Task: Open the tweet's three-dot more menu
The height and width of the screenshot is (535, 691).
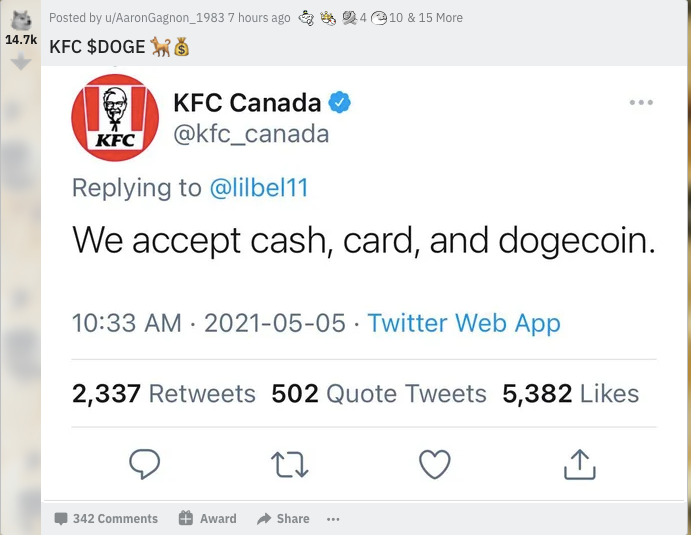Action: [641, 102]
